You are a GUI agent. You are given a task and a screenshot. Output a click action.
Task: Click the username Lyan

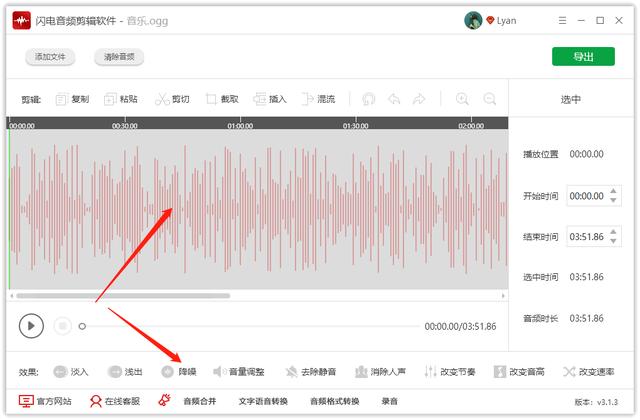tap(507, 20)
